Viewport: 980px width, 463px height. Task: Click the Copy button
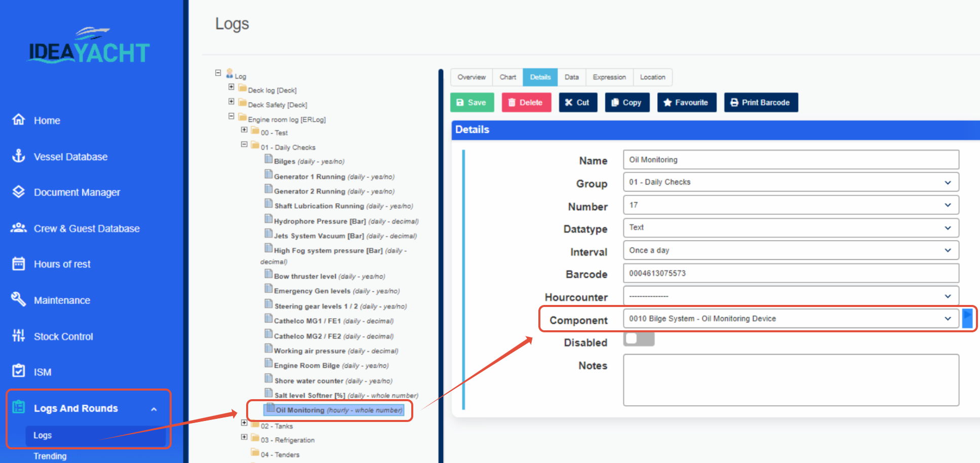(626, 102)
